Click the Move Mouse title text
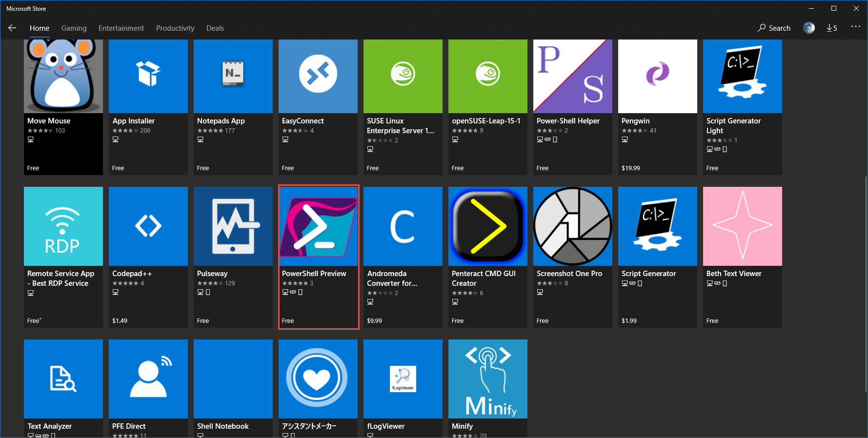This screenshot has height=438, width=868. click(49, 121)
